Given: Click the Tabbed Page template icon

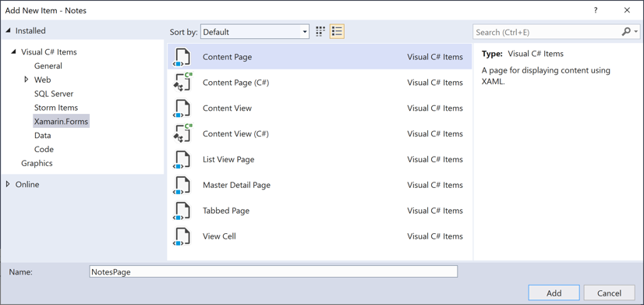Looking at the screenshot, I should tap(182, 211).
